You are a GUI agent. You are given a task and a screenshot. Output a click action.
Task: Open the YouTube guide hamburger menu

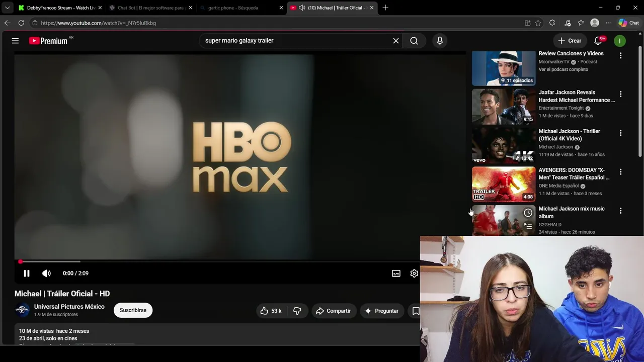(15, 41)
